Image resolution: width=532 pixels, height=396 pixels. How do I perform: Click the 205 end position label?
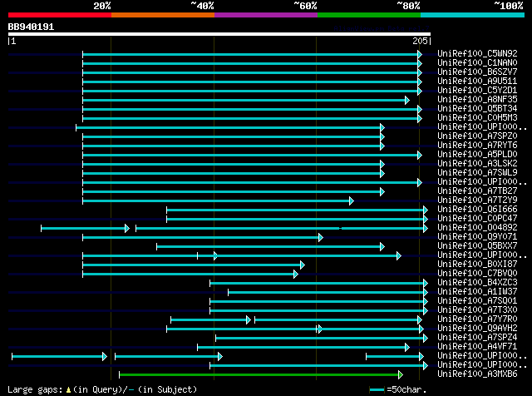coord(420,41)
